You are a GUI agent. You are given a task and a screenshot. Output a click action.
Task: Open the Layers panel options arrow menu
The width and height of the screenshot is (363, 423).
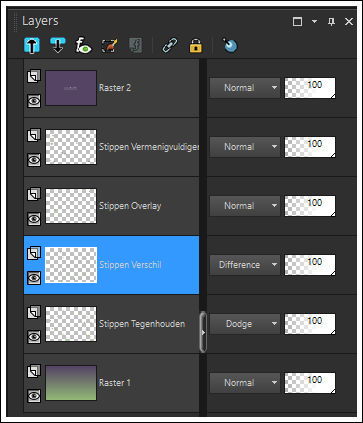(x=314, y=21)
